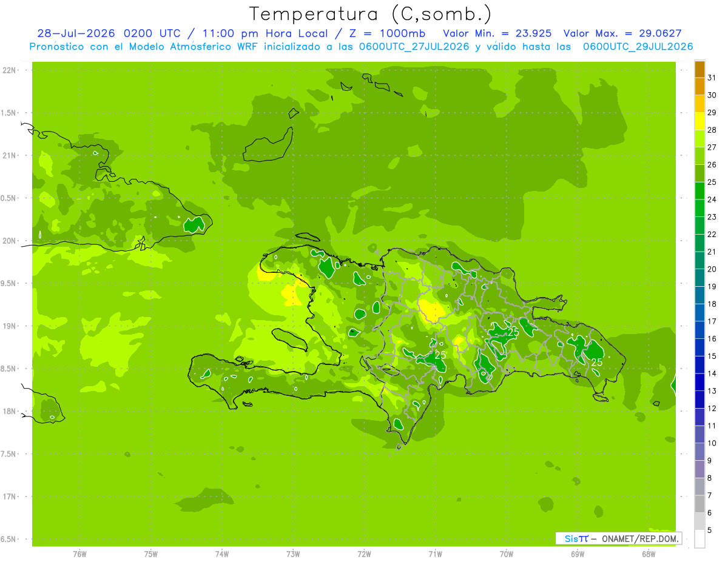Select the "0600UTC_27JUL2026" initialization time
Screen dimensions: 728x562
coord(412,47)
